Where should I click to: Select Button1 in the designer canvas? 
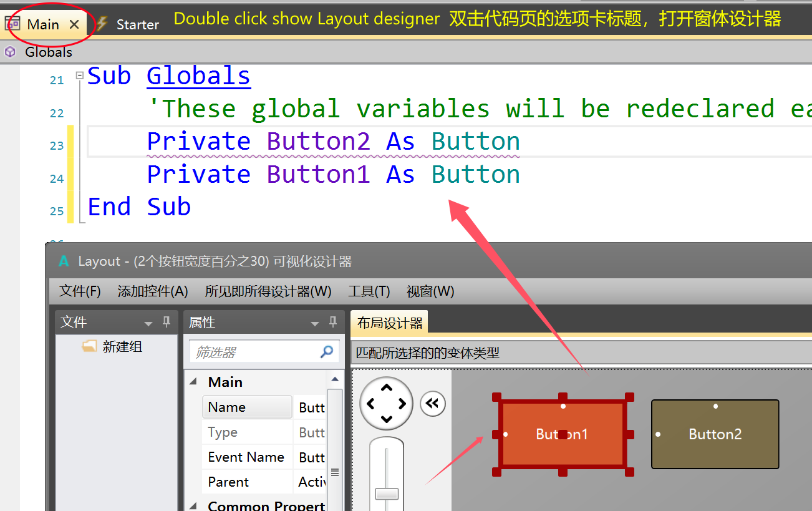tap(563, 434)
